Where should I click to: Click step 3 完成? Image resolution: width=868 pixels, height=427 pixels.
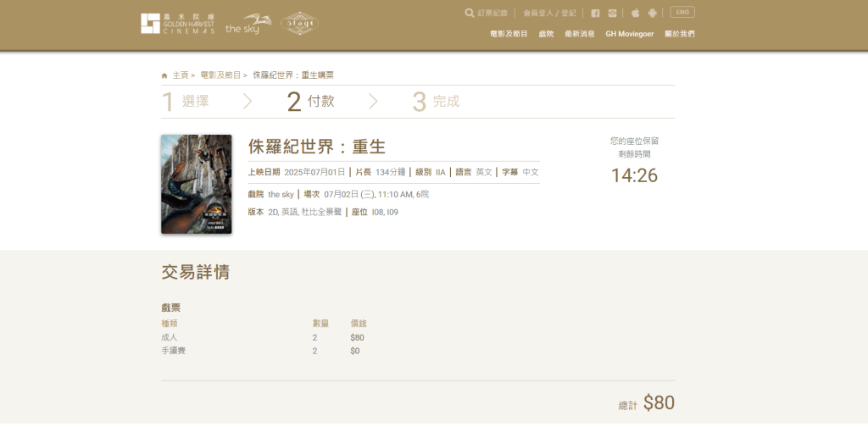click(437, 102)
